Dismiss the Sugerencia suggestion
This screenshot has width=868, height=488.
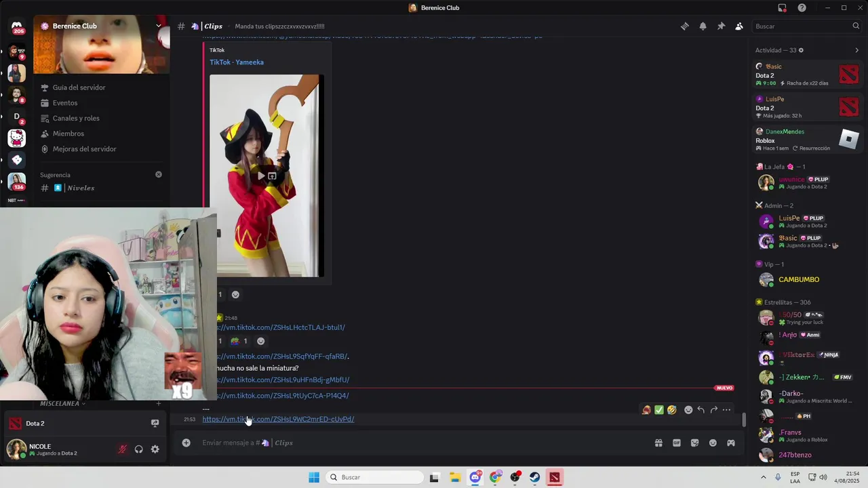point(159,175)
